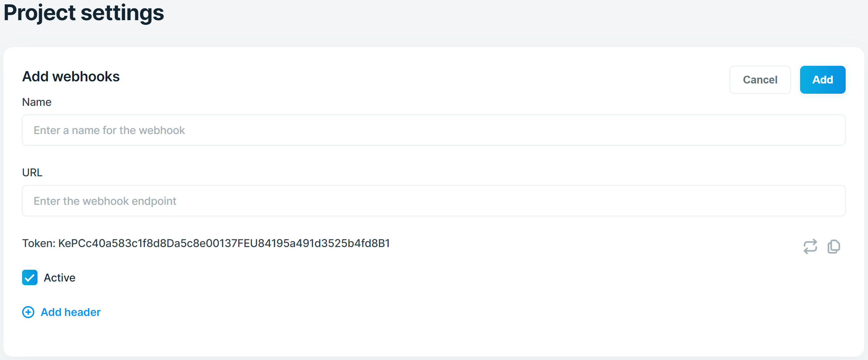Click the checkmark inside the Active box
The width and height of the screenshot is (868, 360).
30,278
